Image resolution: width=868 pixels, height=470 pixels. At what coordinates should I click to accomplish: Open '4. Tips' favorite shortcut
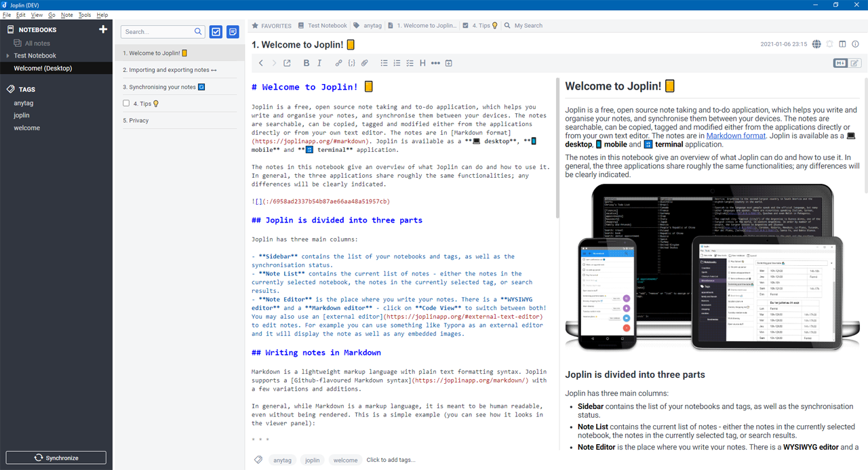480,26
